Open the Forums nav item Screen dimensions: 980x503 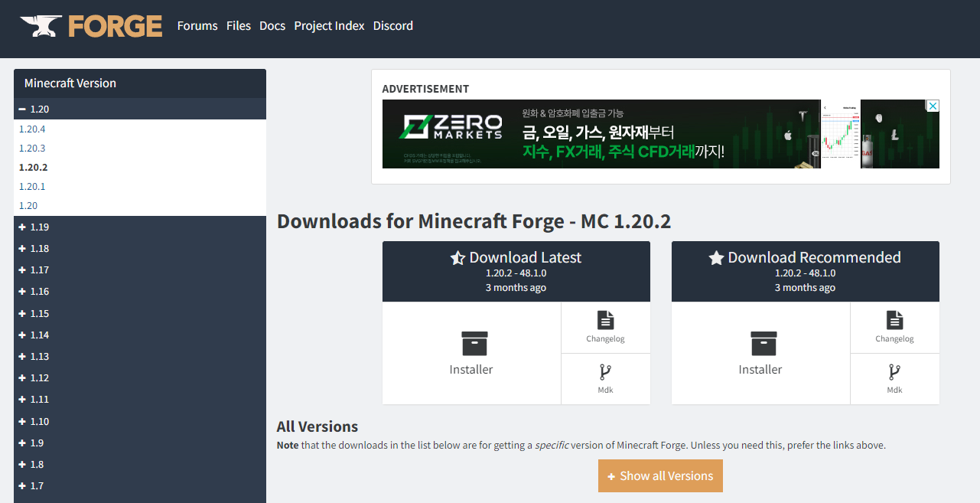click(197, 26)
